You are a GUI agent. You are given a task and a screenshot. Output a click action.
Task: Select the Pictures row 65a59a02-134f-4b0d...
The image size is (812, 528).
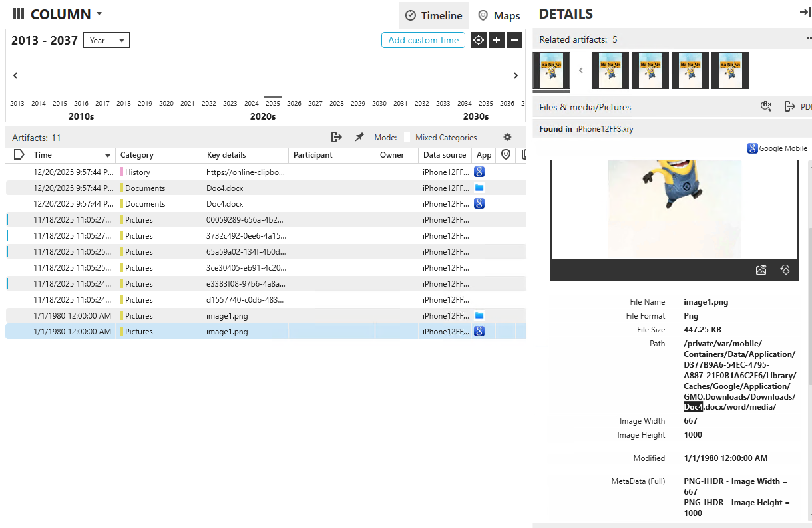tap(266, 251)
